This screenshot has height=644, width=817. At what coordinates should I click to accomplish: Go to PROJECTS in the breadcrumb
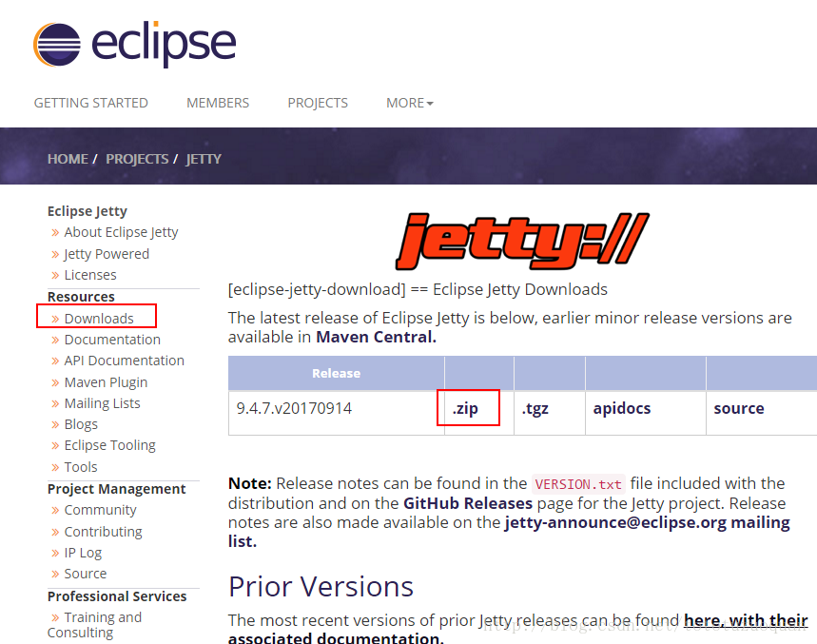tap(137, 159)
